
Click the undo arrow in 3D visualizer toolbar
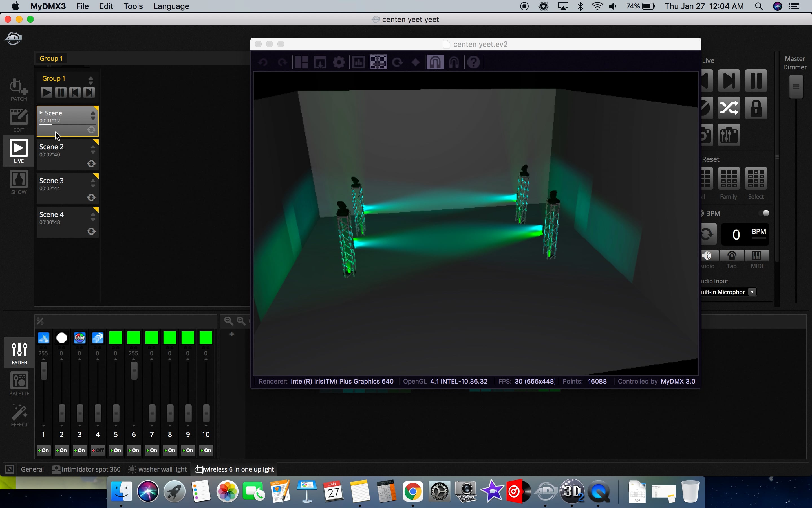tap(263, 62)
